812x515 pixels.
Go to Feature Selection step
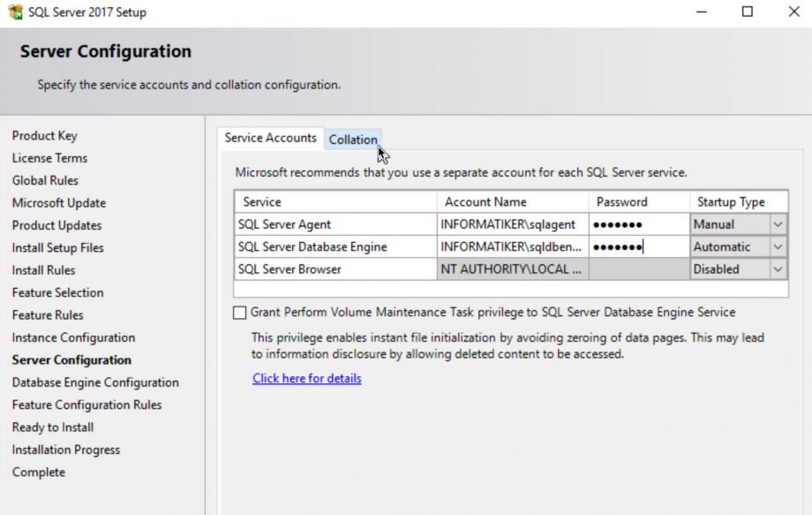[56, 292]
